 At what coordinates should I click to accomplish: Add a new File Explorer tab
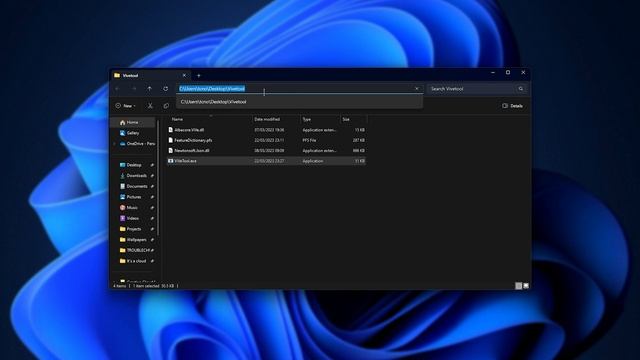(x=199, y=76)
